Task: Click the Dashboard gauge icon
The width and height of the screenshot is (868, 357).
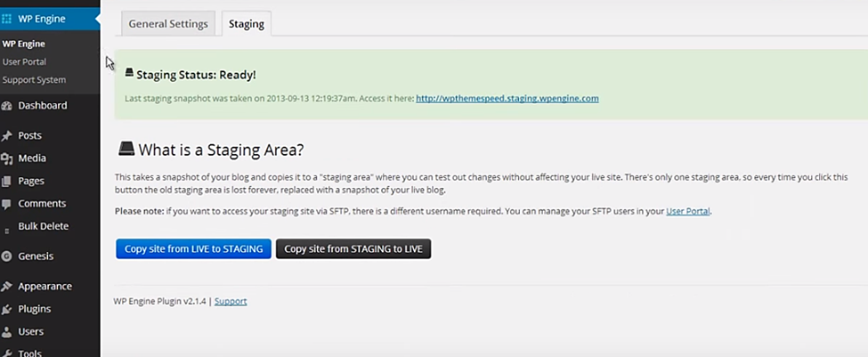Action: [6, 106]
